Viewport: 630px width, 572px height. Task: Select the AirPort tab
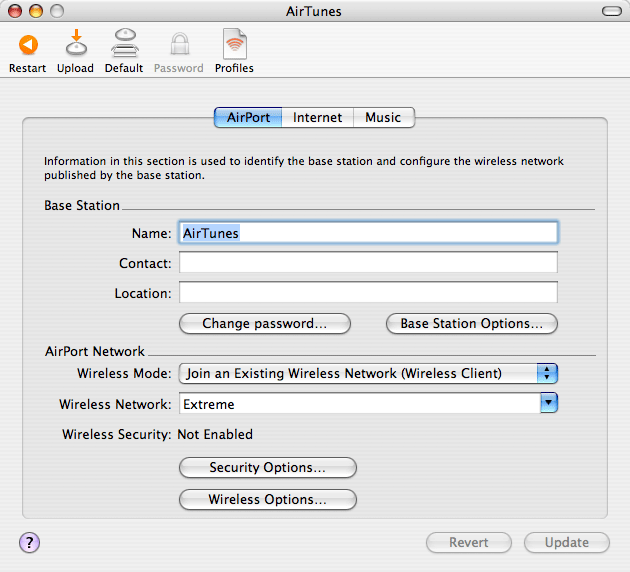(248, 117)
